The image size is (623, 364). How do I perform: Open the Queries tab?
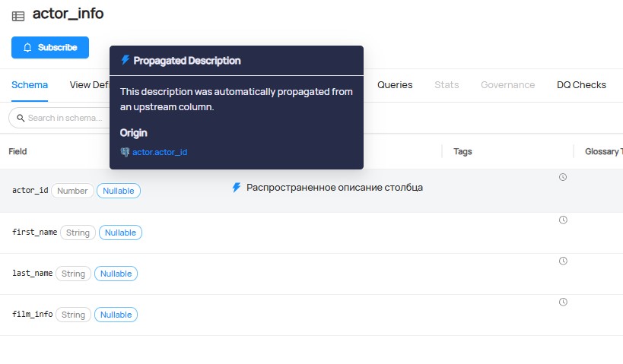click(395, 84)
